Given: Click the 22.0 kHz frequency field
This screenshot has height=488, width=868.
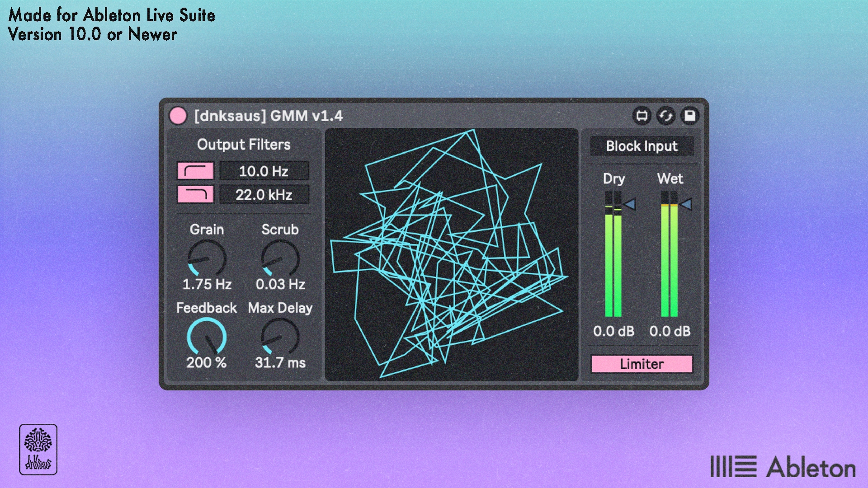Looking at the screenshot, I should tap(264, 195).
